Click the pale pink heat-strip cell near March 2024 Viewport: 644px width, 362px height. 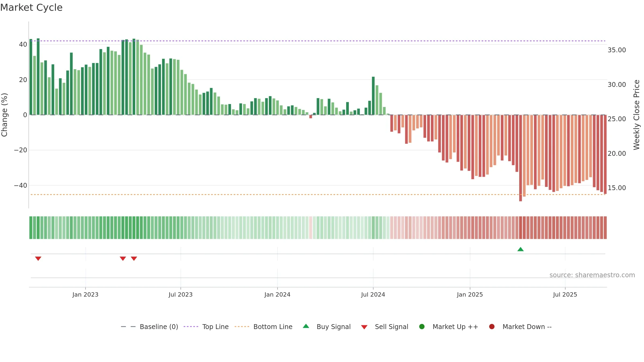[x=311, y=228]
